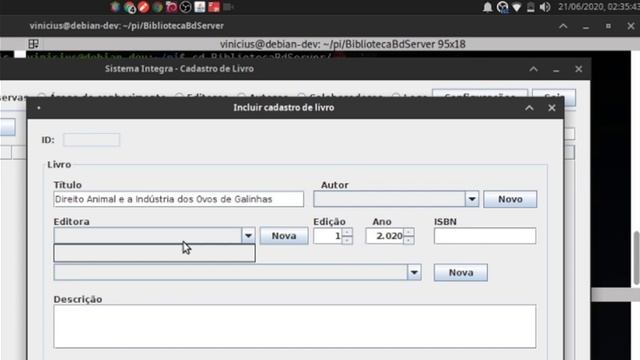This screenshot has height=360, width=640.
Task: Click the terminal window's vertical scrollbar
Action: pyautogui.click(x=636, y=258)
